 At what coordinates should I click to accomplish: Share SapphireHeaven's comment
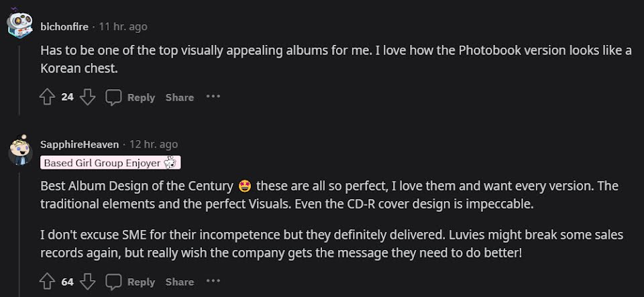click(180, 282)
